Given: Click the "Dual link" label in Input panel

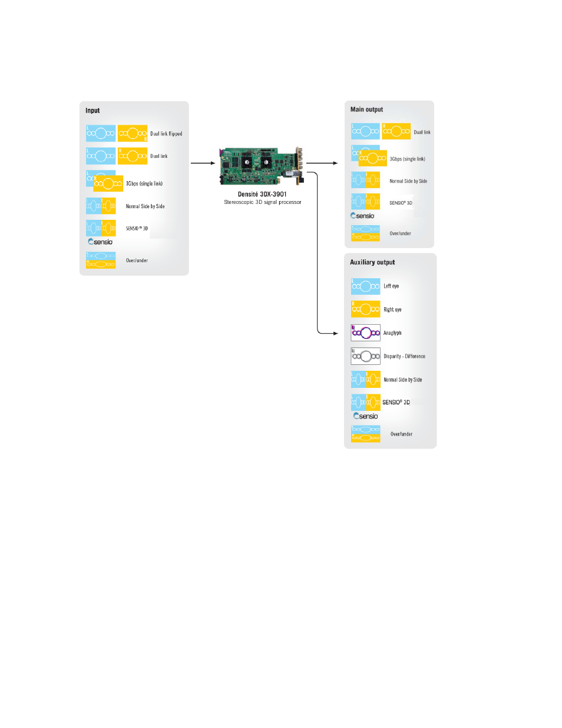Looking at the screenshot, I should pos(159,156).
